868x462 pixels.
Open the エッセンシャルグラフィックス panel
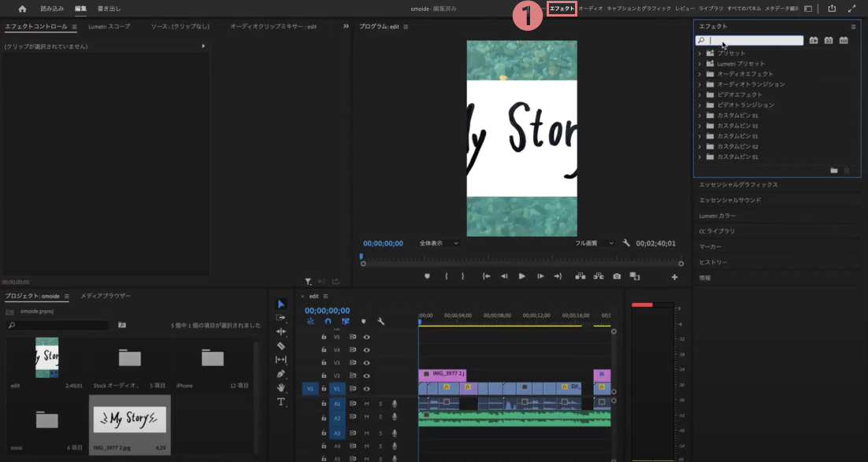point(739,185)
